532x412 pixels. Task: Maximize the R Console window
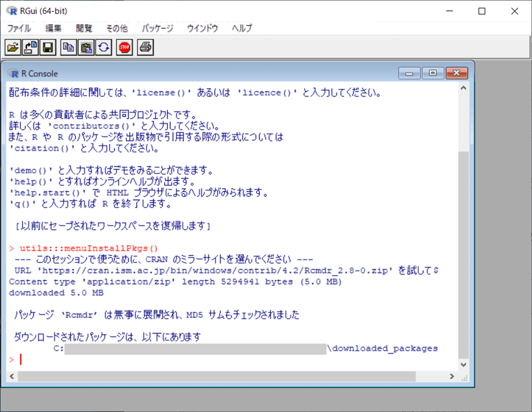point(433,73)
